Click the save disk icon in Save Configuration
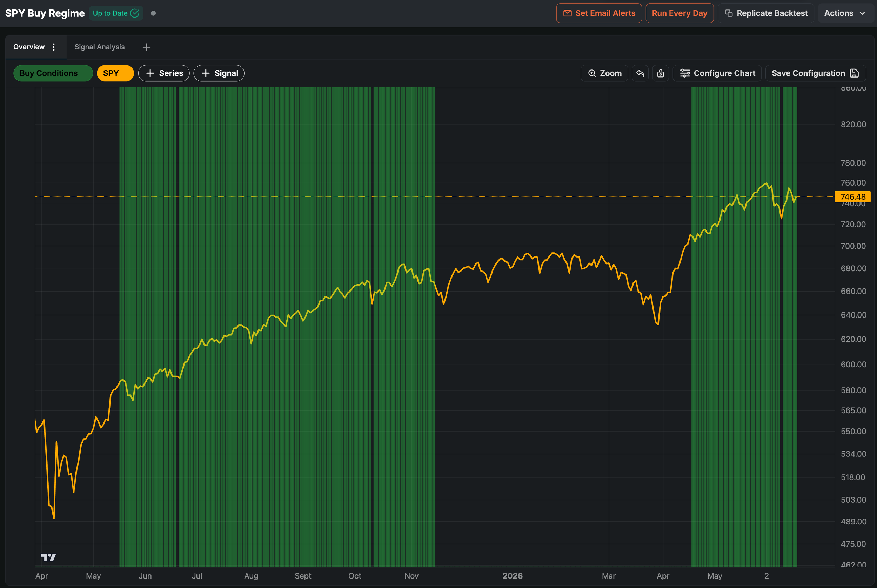This screenshot has height=588, width=877. 854,73
